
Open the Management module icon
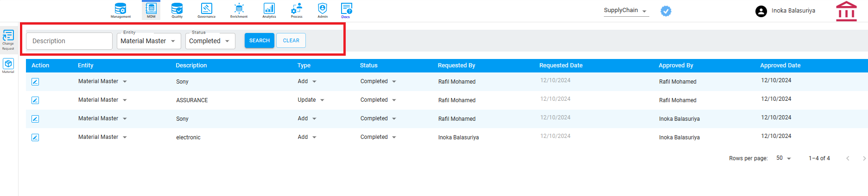(120, 10)
